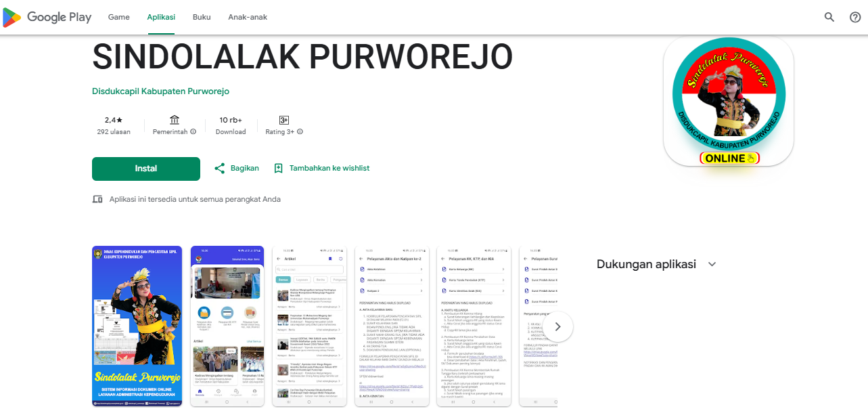Open the Anak-anak tab

click(x=248, y=18)
